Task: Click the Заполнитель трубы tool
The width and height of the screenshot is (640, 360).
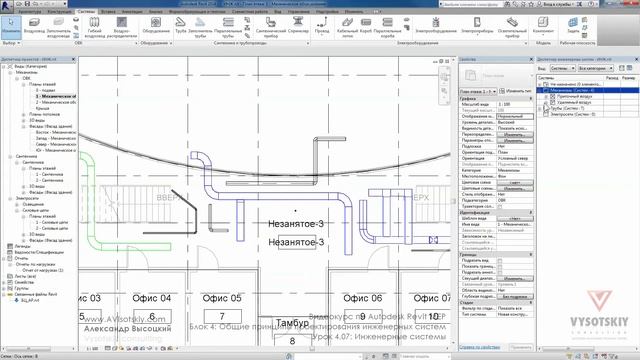Action: [200, 27]
